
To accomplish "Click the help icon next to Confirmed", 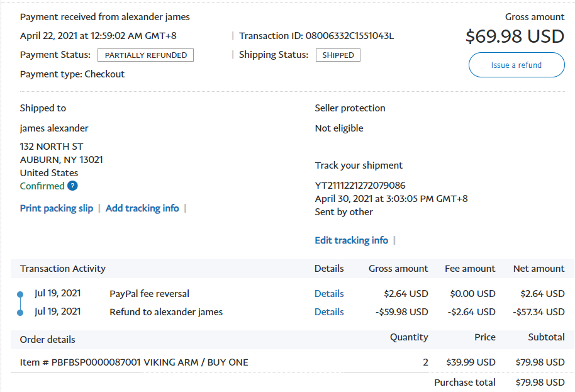I will click(x=72, y=186).
